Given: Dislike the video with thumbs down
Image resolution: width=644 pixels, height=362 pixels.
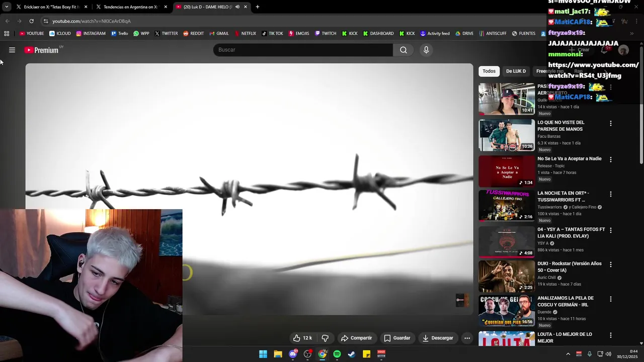Looking at the screenshot, I should (325, 338).
